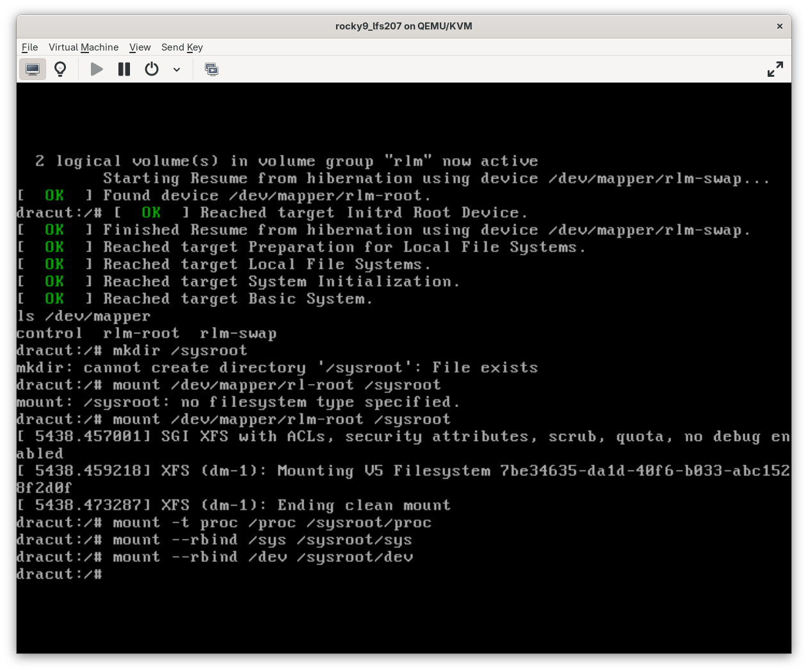The width and height of the screenshot is (808, 672).
Task: Open the Virtual Machine menu
Action: [x=83, y=47]
